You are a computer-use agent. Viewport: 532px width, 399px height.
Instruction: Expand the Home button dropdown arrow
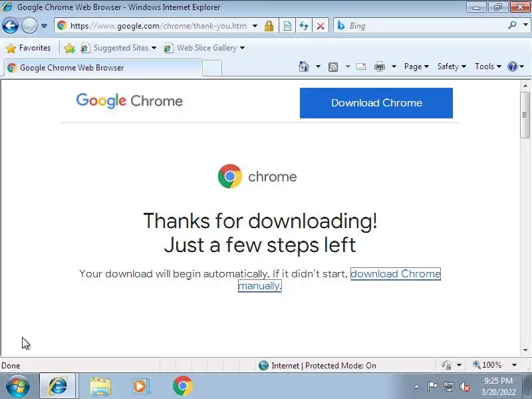318,66
